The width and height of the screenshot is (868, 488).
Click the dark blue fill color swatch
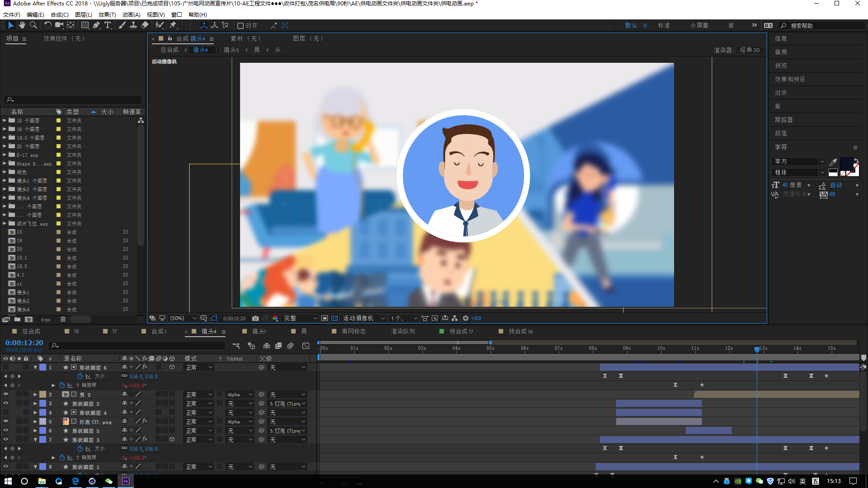pyautogui.click(x=846, y=164)
